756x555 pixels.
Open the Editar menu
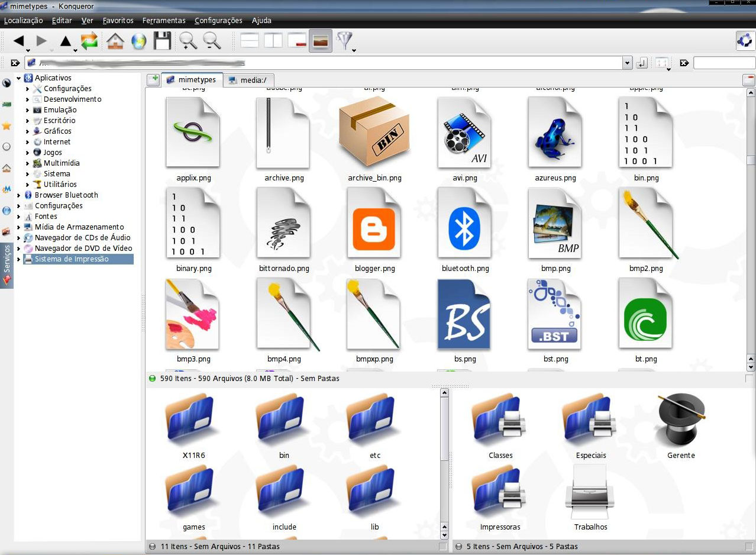click(x=62, y=20)
